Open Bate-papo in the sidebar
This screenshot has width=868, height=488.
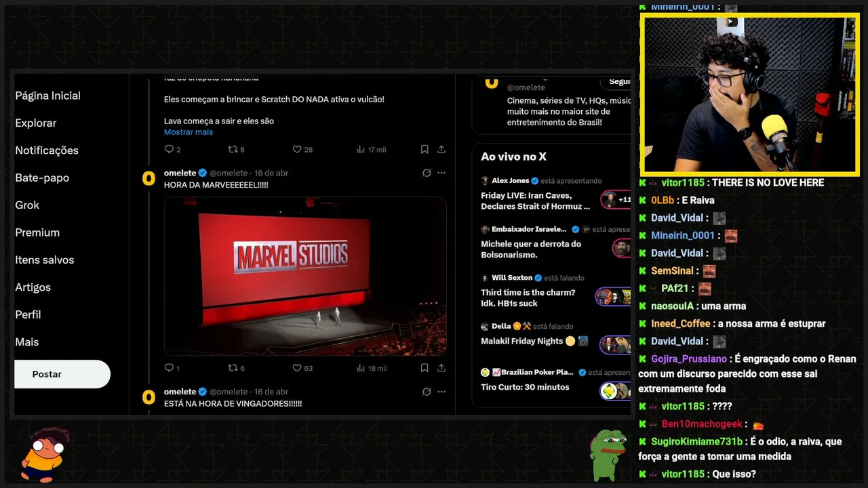pyautogui.click(x=42, y=178)
